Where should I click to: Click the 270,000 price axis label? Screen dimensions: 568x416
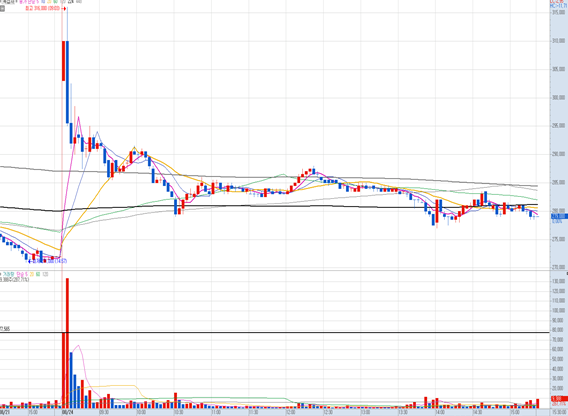tap(558, 267)
